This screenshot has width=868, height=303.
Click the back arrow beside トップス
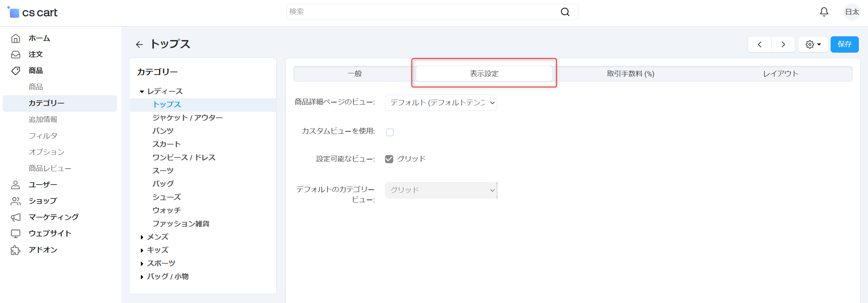[139, 44]
